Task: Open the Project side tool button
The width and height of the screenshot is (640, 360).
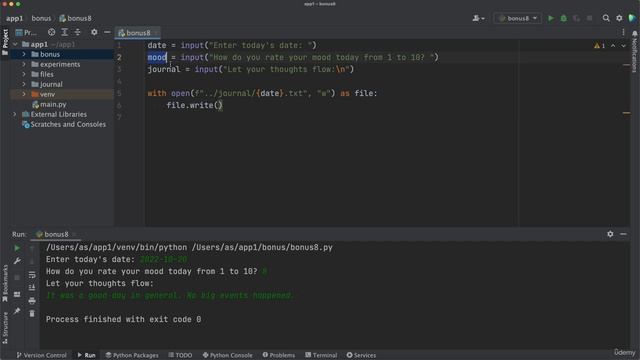Action: pos(5,42)
